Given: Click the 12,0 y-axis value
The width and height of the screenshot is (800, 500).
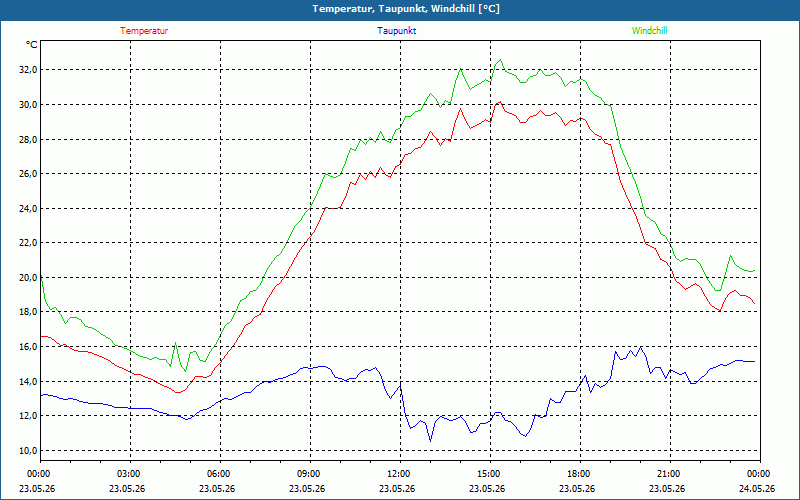Looking at the screenshot, I should [x=29, y=416].
